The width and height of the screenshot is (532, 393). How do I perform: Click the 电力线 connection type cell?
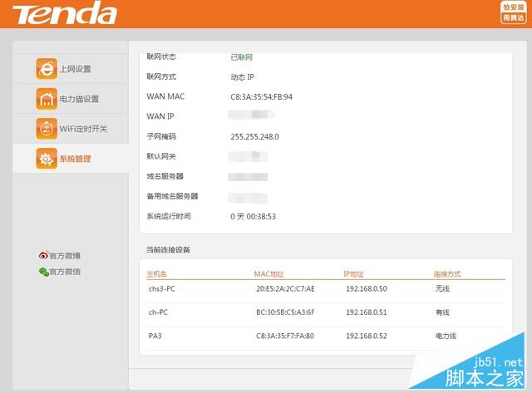[446, 336]
